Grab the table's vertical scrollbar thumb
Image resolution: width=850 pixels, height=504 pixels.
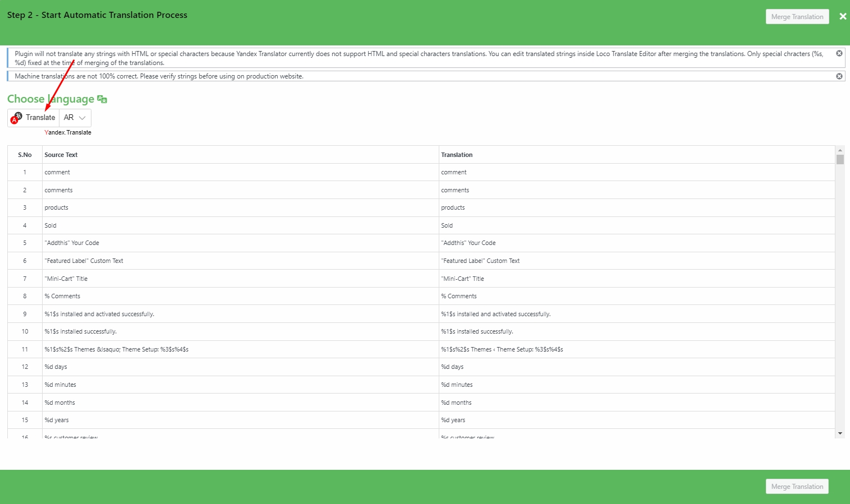[840, 160]
